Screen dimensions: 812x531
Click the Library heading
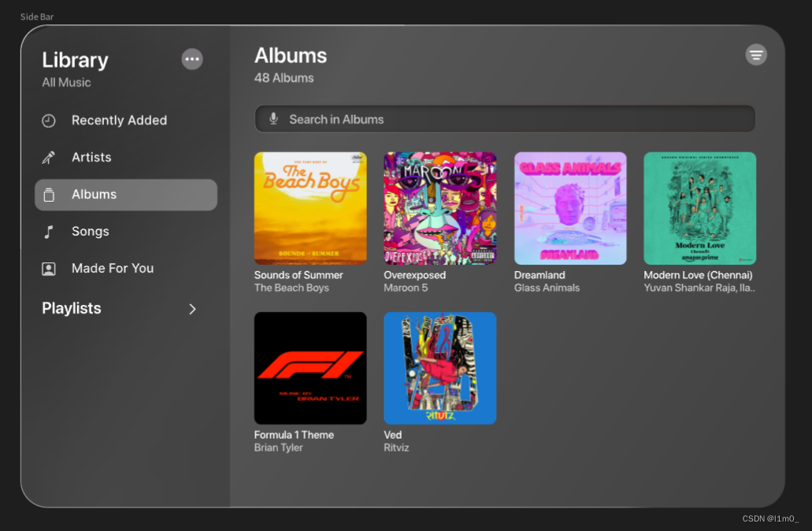tap(75, 60)
